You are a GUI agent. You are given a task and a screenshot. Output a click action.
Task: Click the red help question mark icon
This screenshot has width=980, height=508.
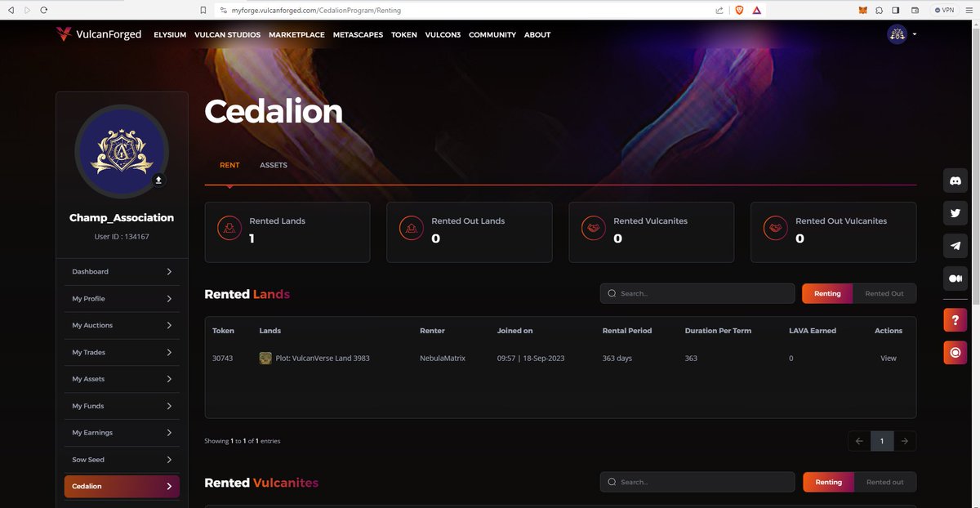point(955,319)
